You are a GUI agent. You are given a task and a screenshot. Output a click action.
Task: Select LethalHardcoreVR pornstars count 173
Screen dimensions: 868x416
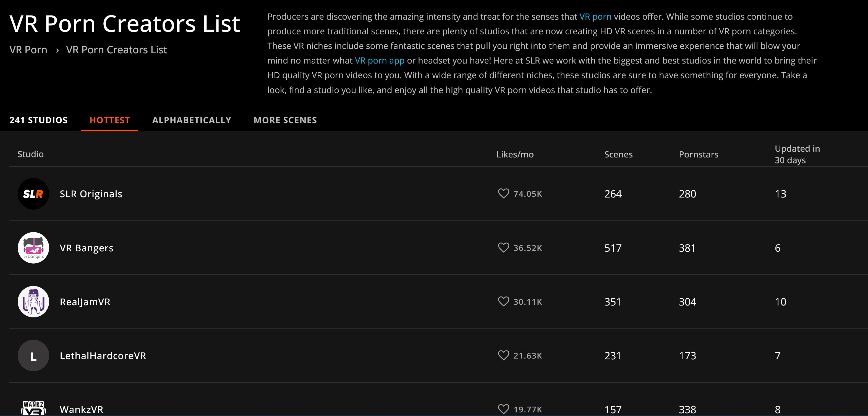pyautogui.click(x=687, y=356)
